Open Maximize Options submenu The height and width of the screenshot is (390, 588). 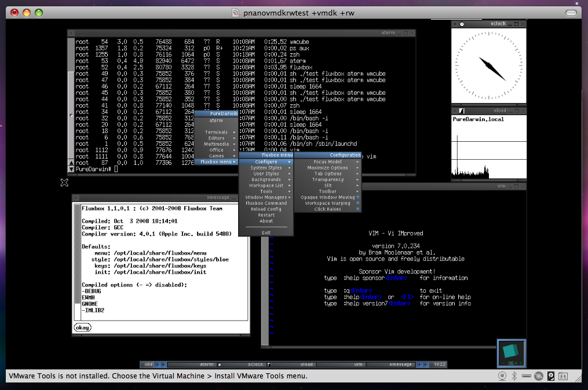(x=328, y=168)
